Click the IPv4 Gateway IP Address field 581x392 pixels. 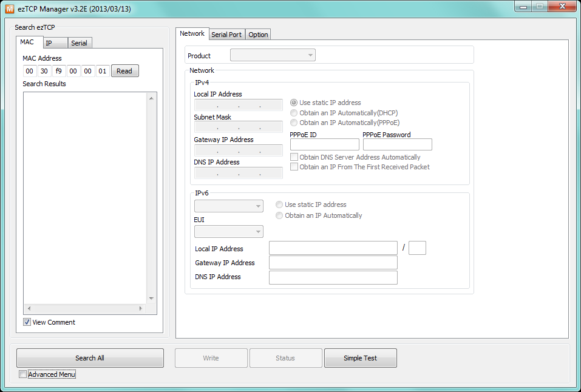(x=238, y=150)
